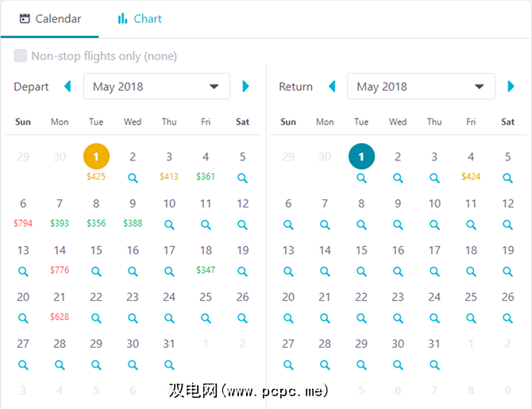
Task: Click search icon under May 31 departure
Action: [x=169, y=365]
